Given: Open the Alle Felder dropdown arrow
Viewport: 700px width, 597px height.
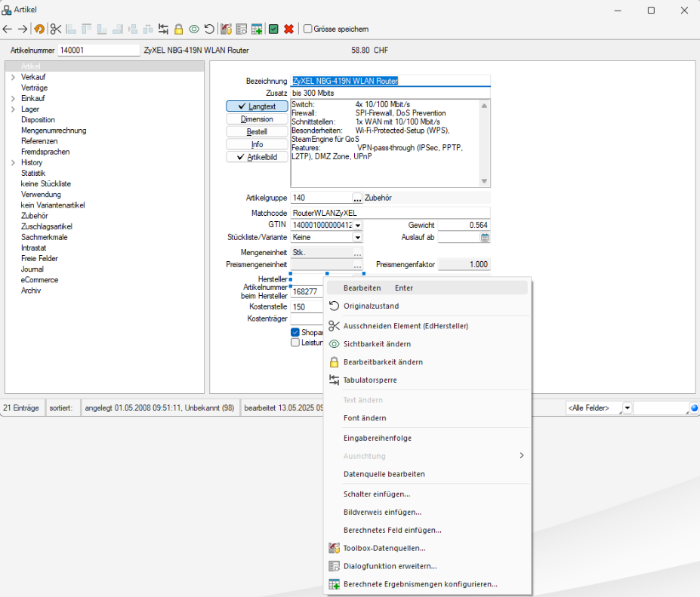Looking at the screenshot, I should click(628, 408).
